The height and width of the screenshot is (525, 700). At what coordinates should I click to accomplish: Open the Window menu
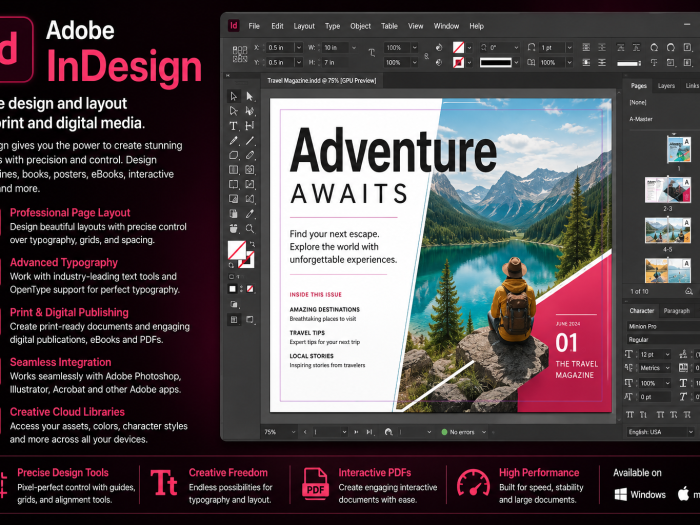pyautogui.click(x=446, y=26)
